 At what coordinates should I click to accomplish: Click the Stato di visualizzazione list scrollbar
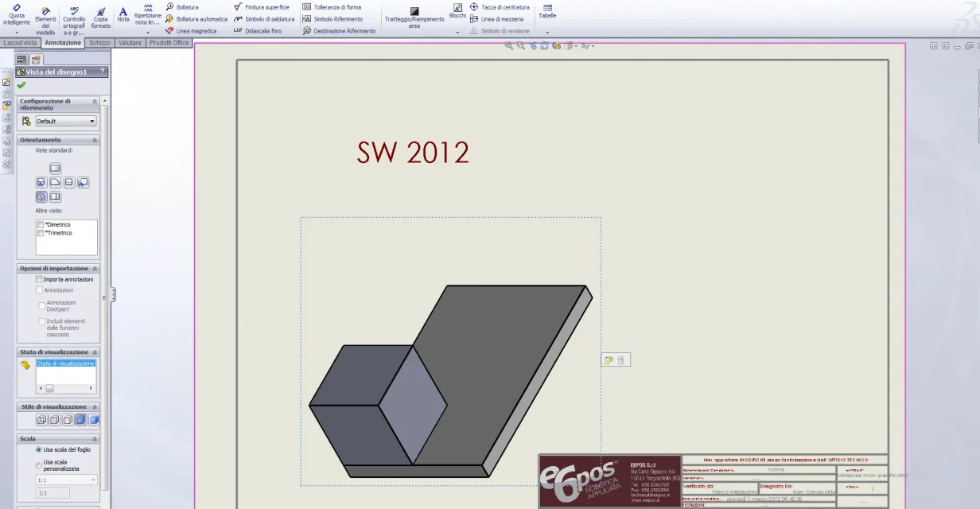[66, 389]
